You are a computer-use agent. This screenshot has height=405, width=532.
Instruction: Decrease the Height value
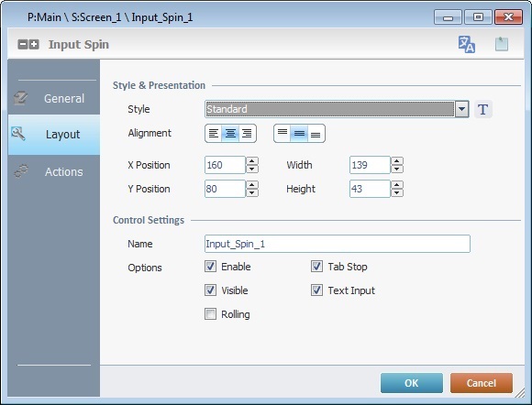(x=397, y=192)
